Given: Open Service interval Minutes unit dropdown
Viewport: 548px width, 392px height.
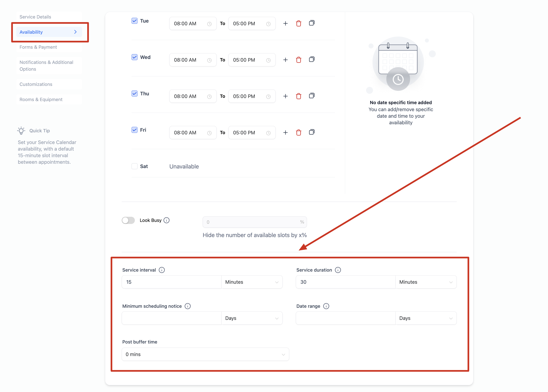Looking at the screenshot, I should (252, 282).
